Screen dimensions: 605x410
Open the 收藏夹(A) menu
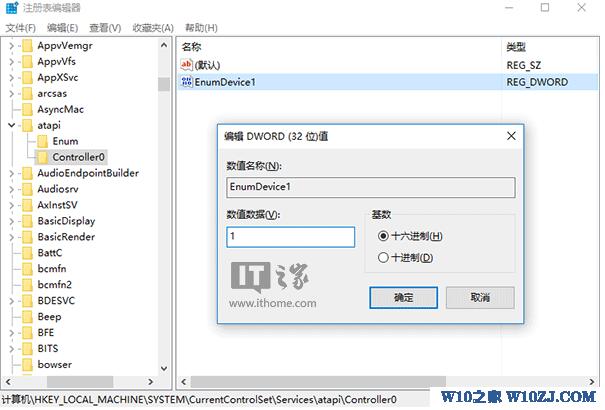point(153,28)
